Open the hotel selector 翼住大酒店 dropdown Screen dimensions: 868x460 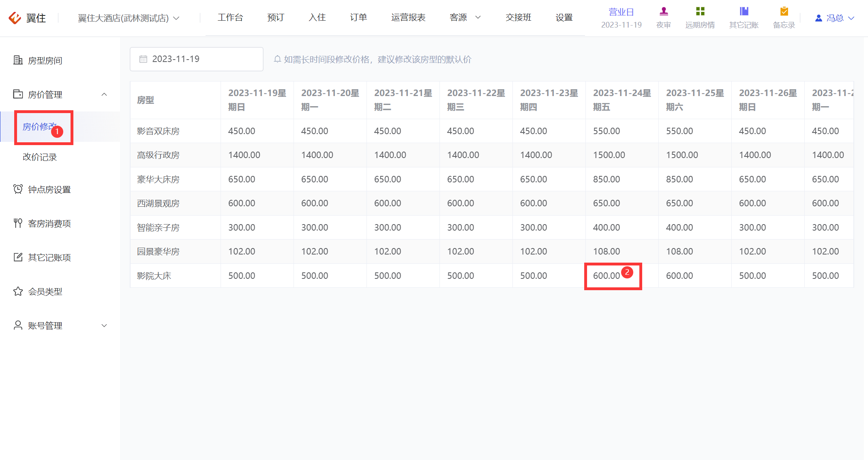[x=129, y=18]
